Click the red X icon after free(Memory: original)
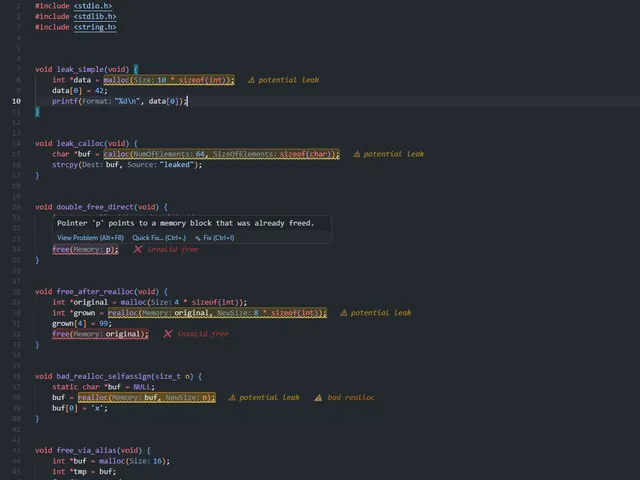 [167, 334]
